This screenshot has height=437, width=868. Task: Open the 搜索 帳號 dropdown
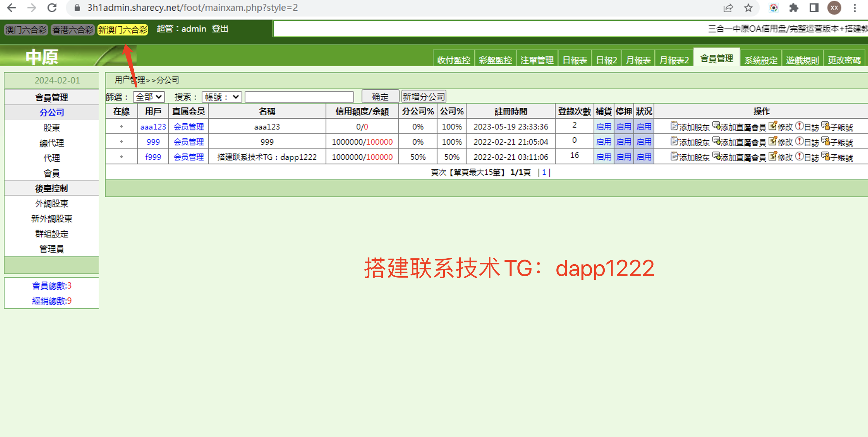[x=222, y=97]
